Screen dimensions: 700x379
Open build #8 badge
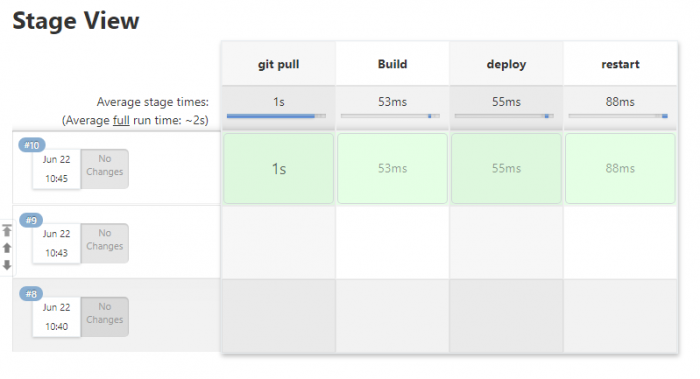[x=31, y=294]
